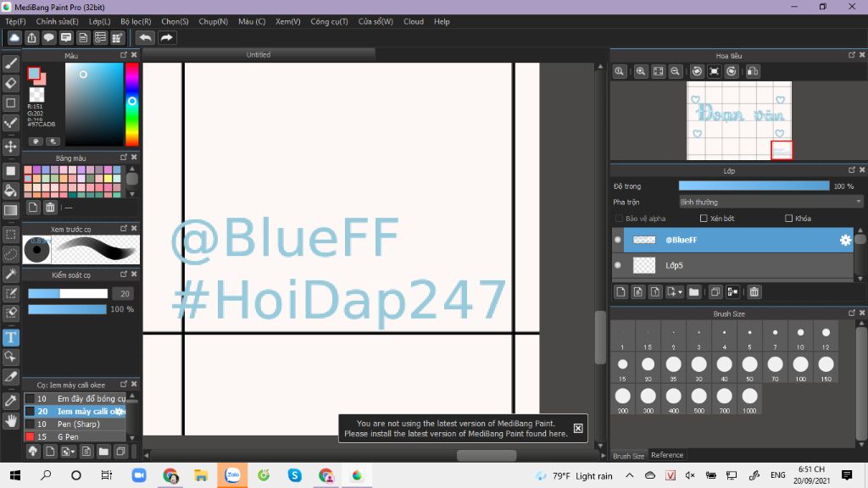This screenshot has width=868, height=488.
Task: Open Action Center notifications
Action: click(847, 475)
